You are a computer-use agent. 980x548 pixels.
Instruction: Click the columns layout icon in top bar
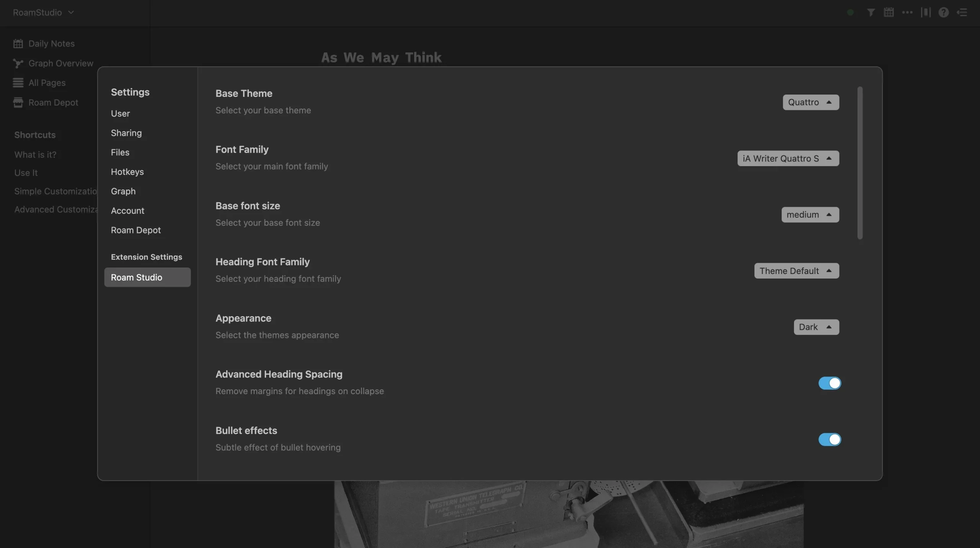(x=925, y=13)
